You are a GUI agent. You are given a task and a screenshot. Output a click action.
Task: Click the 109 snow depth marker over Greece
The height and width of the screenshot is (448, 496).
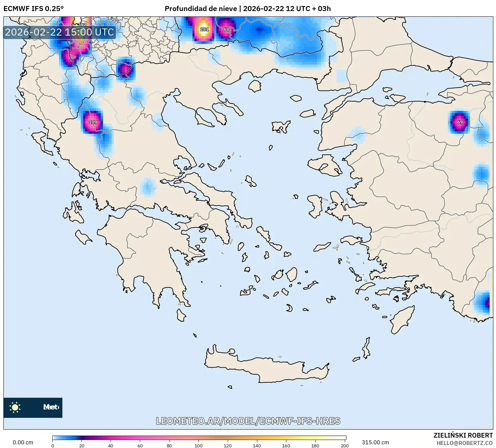pos(93,122)
